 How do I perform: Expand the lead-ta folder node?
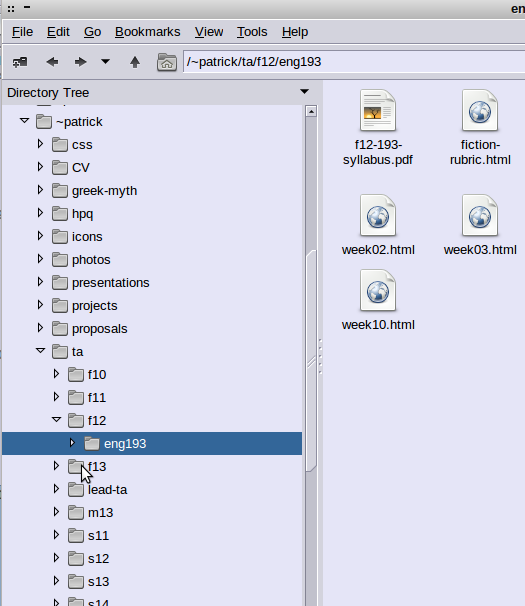pyautogui.click(x=56, y=489)
